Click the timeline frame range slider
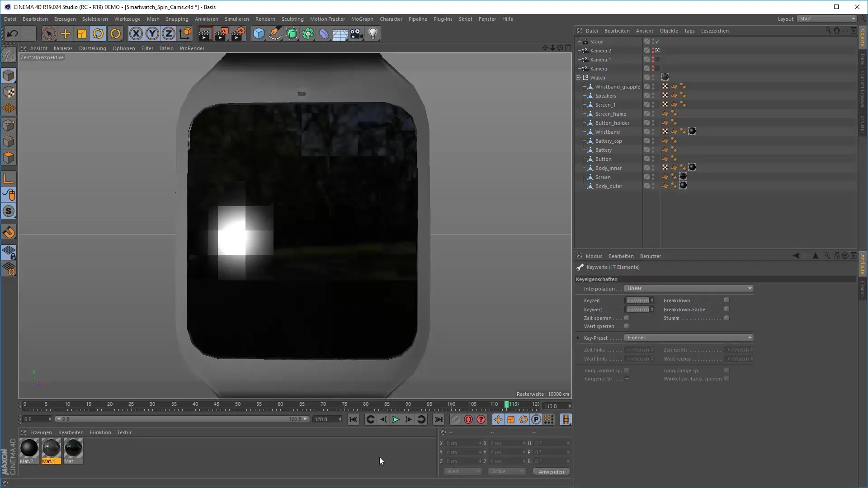This screenshot has width=868, height=488. tap(182, 419)
